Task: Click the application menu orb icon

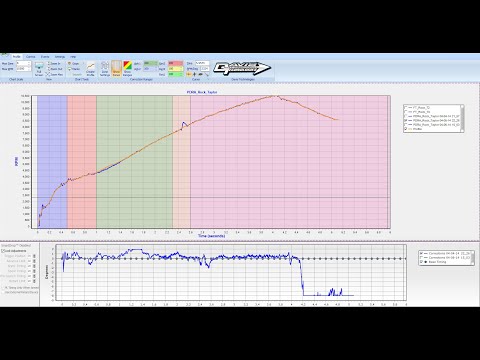Action: coord(4,55)
